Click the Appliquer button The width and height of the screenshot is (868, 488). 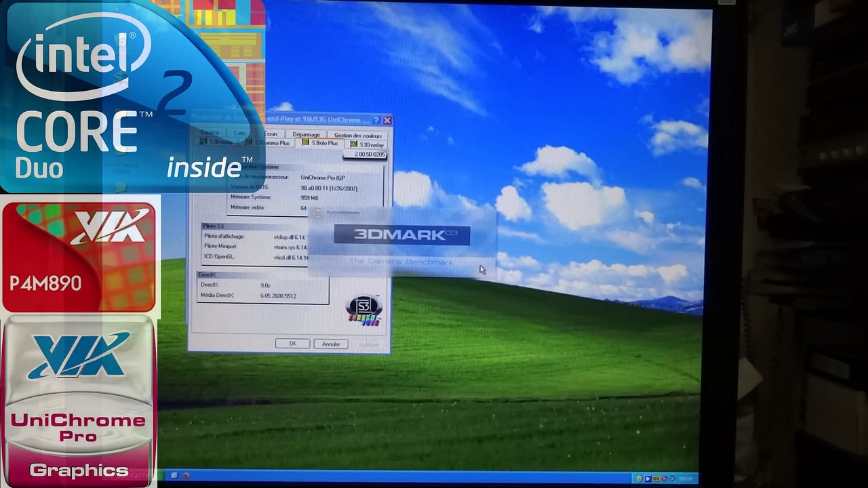[368, 345]
